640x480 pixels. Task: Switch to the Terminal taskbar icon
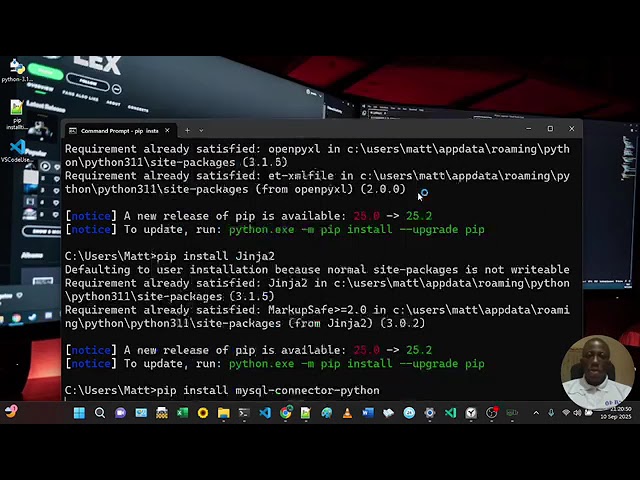[244, 413]
